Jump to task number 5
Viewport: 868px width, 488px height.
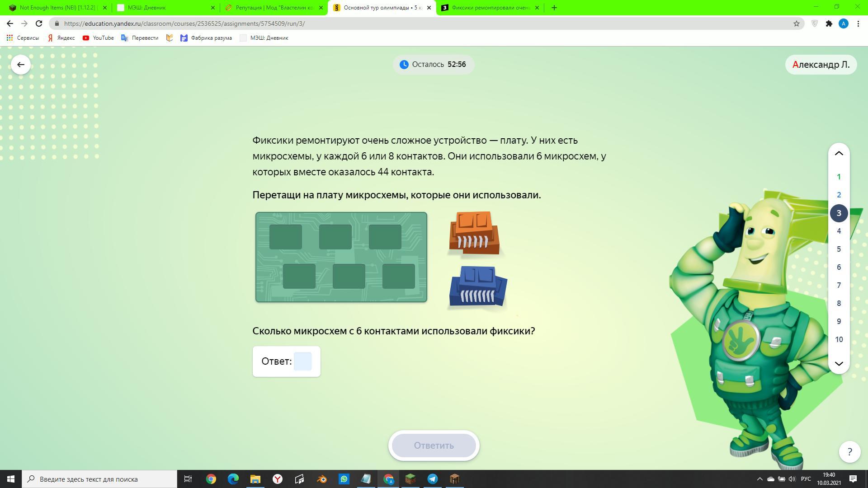[839, 249]
